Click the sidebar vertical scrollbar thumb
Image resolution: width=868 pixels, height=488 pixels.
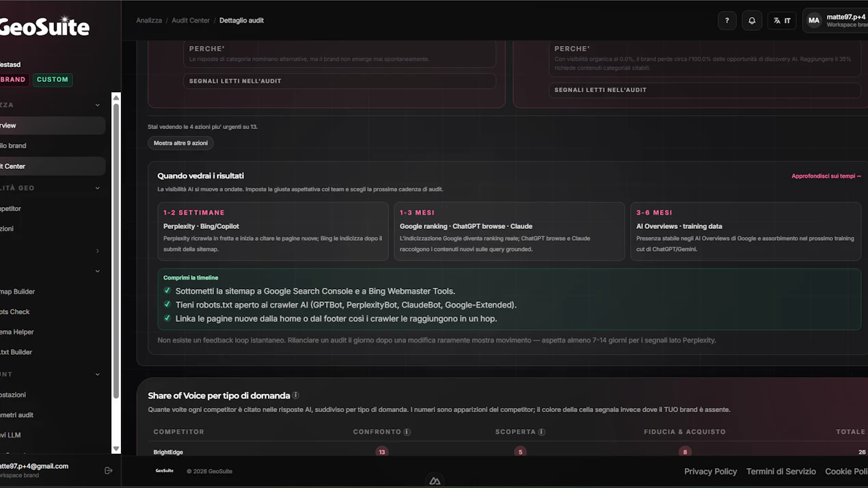coord(116,250)
